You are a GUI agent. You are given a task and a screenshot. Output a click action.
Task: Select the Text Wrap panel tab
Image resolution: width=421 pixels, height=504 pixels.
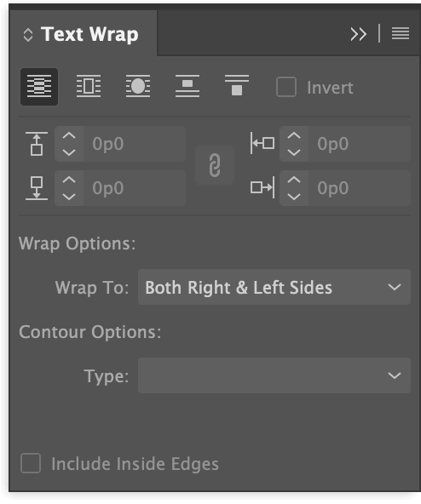83,34
